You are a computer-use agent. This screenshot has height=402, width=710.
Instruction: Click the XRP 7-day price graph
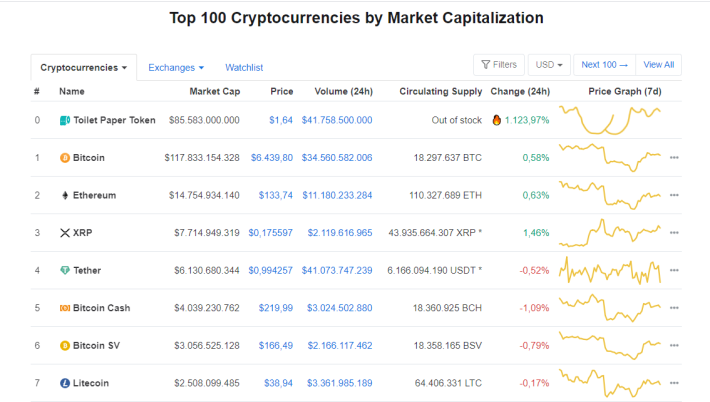[x=610, y=233]
